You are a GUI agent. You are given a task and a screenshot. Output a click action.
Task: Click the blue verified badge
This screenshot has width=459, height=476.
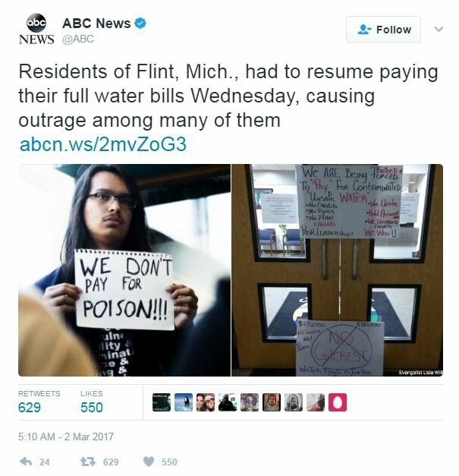pyautogui.click(x=140, y=24)
